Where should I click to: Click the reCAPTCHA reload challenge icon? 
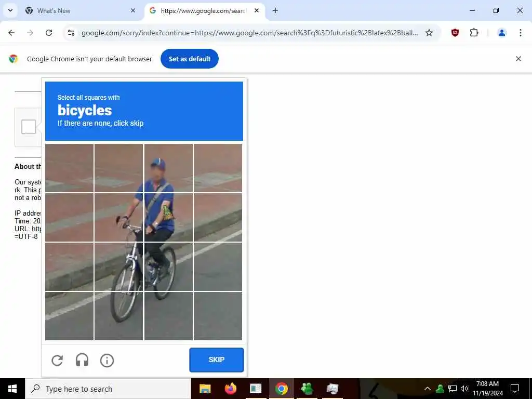pyautogui.click(x=57, y=361)
